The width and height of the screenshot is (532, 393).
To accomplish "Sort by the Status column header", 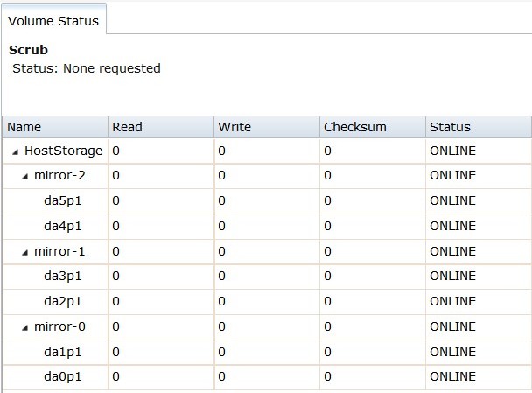I will click(x=479, y=127).
